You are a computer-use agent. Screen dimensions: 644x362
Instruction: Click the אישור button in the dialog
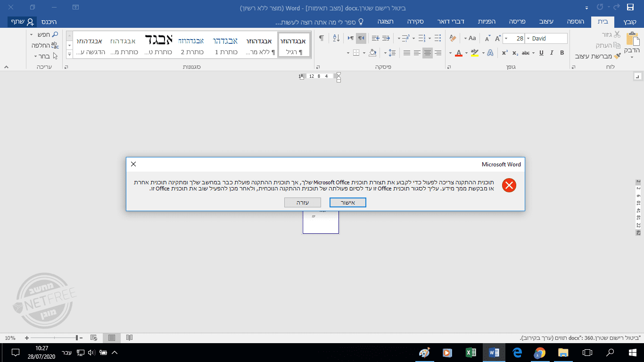point(347,202)
